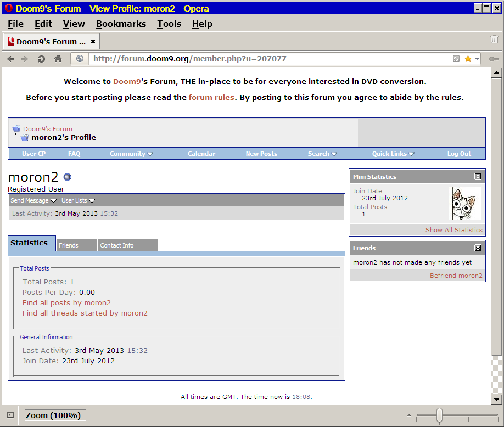Image resolution: width=504 pixels, height=427 pixels.
Task: Expand the Quick Links dropdown
Action: point(393,154)
